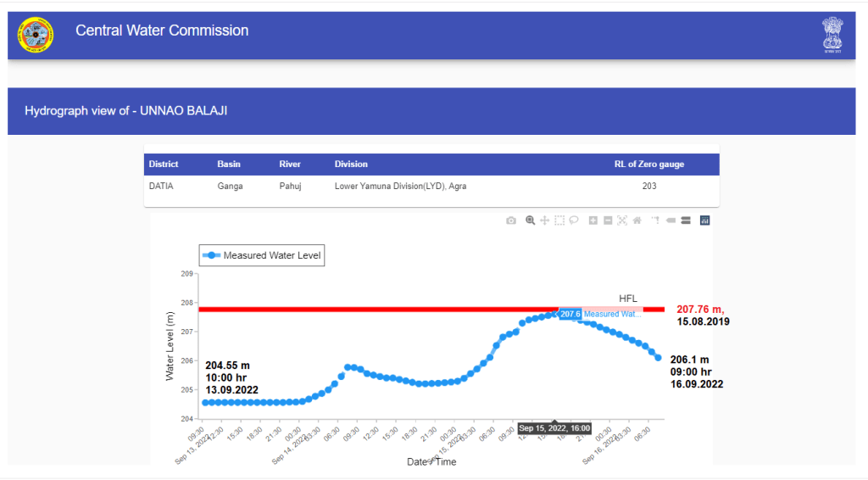Open the Plotly logo link
868x480 pixels.
704,220
